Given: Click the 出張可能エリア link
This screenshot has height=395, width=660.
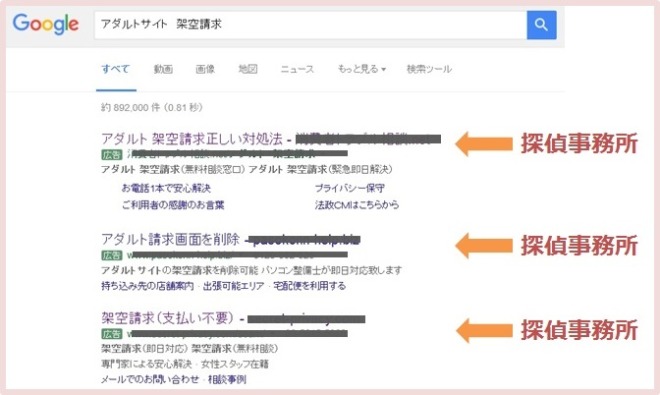Looking at the screenshot, I should pyautogui.click(x=234, y=286).
